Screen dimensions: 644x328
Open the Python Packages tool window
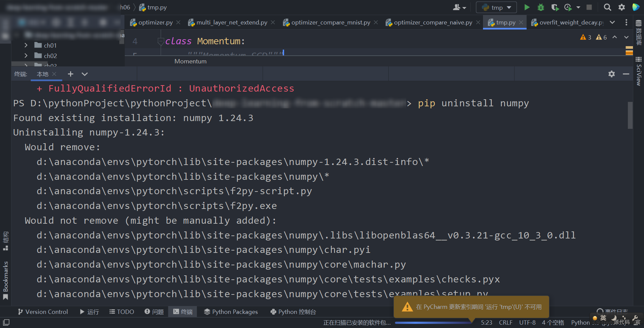[x=231, y=312]
